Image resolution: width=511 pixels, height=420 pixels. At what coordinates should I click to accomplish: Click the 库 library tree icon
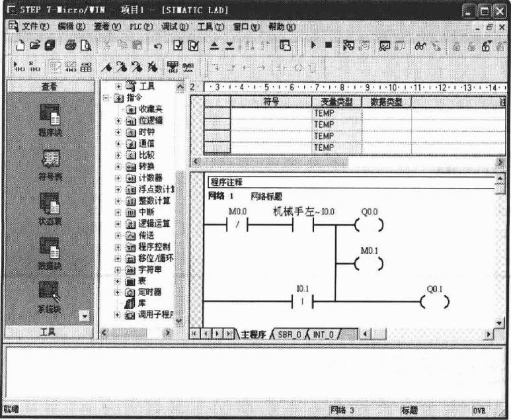pos(130,304)
